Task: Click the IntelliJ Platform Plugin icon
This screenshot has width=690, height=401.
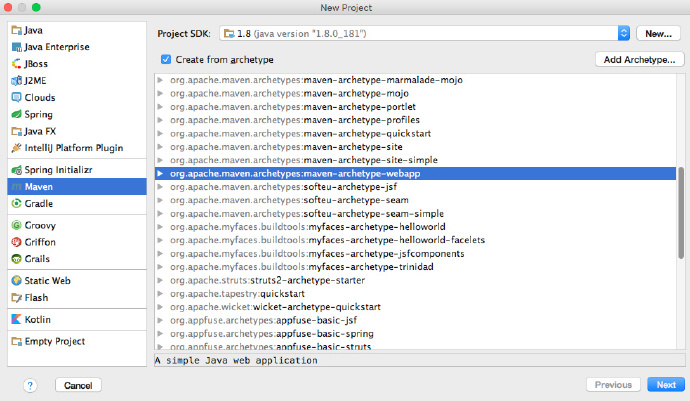Action: [x=17, y=148]
